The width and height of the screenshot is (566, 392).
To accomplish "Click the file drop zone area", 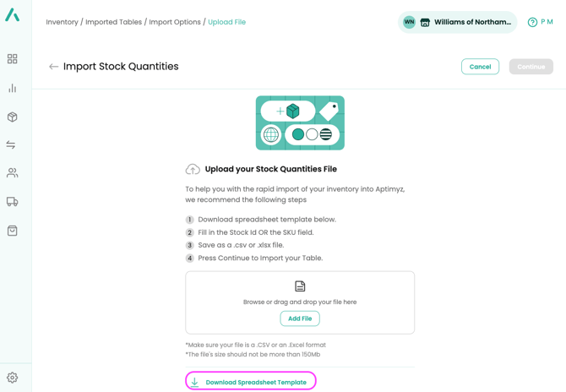I will coord(300,291).
